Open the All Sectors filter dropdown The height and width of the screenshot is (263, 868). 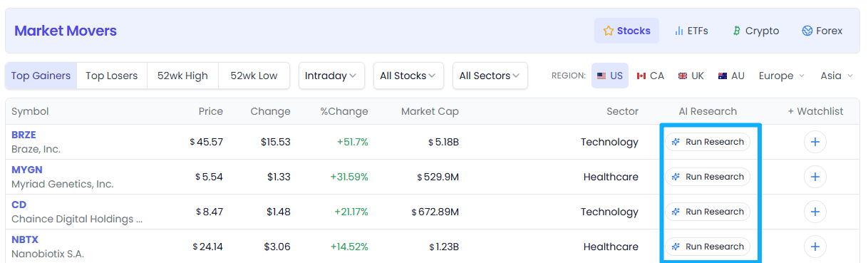click(490, 76)
